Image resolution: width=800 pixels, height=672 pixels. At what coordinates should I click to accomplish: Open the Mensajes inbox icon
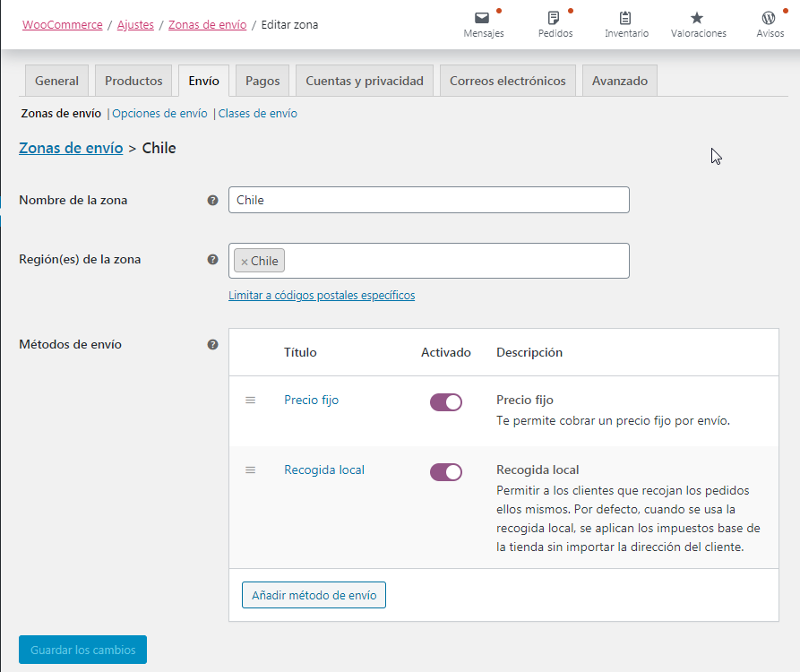point(483,18)
